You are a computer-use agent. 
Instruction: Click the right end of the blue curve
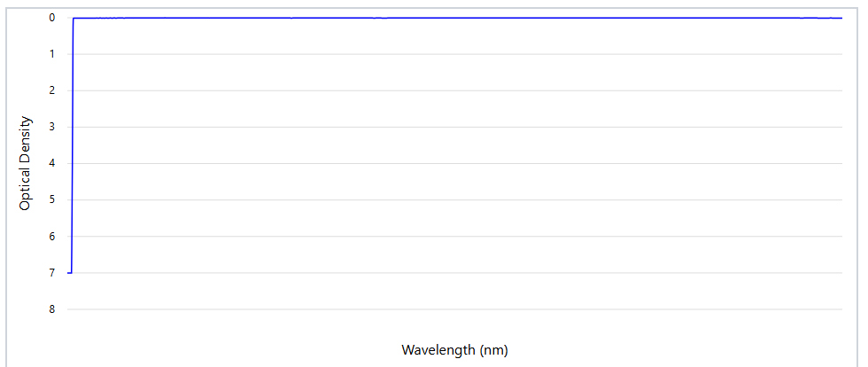click(x=841, y=19)
